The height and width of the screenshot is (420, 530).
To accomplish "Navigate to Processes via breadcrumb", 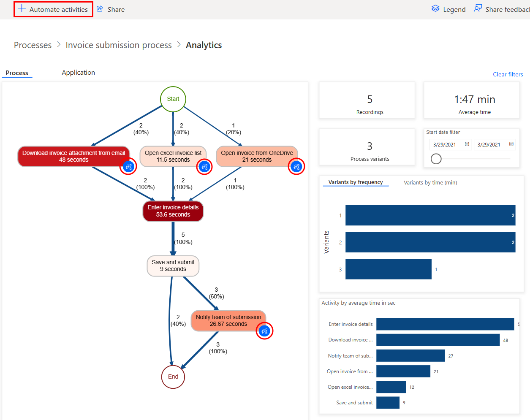I will [33, 45].
